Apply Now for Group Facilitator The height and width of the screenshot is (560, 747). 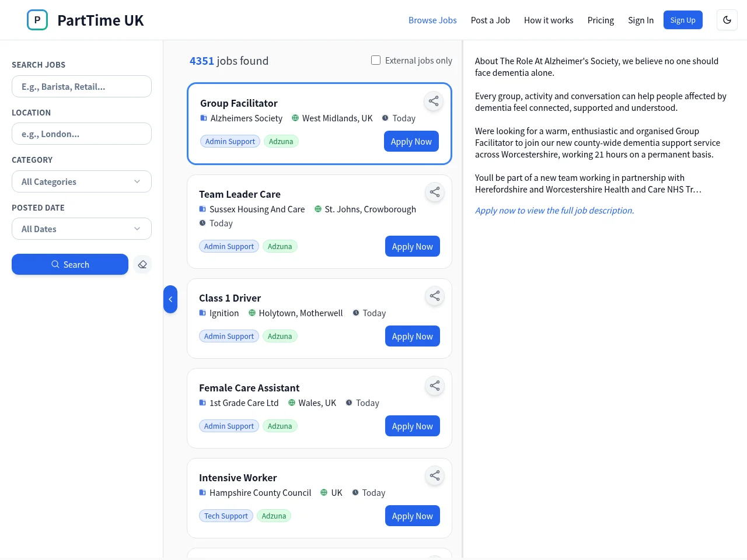click(411, 141)
